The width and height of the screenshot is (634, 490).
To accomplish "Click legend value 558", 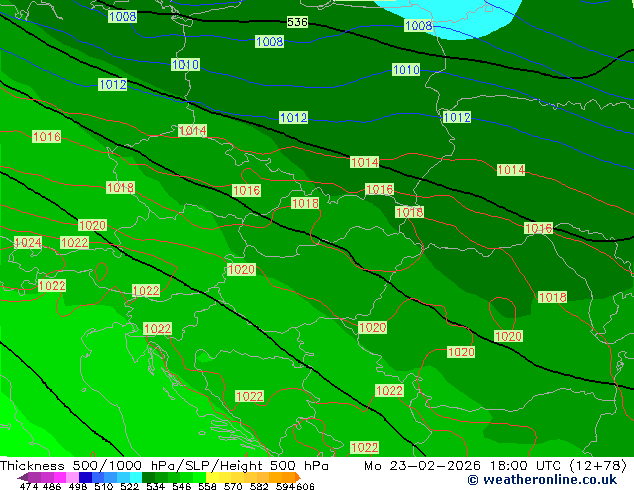I will [207, 486].
